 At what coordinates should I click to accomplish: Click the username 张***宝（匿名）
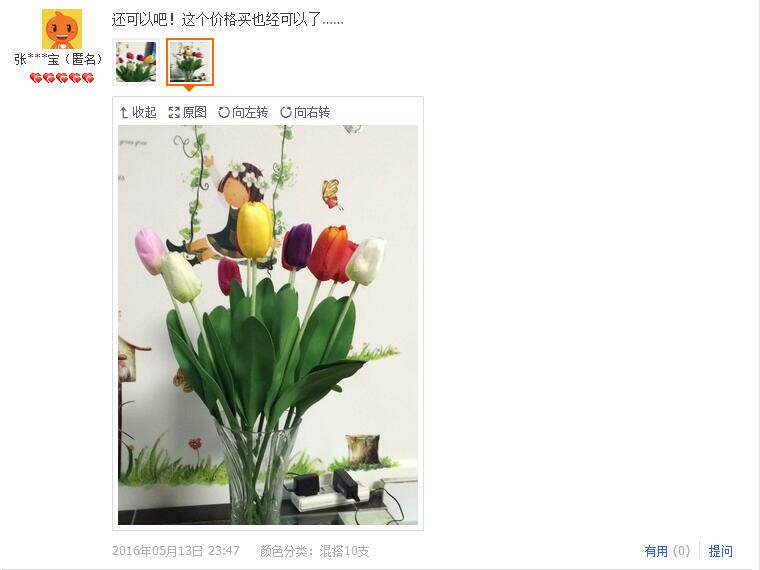(x=60, y=59)
